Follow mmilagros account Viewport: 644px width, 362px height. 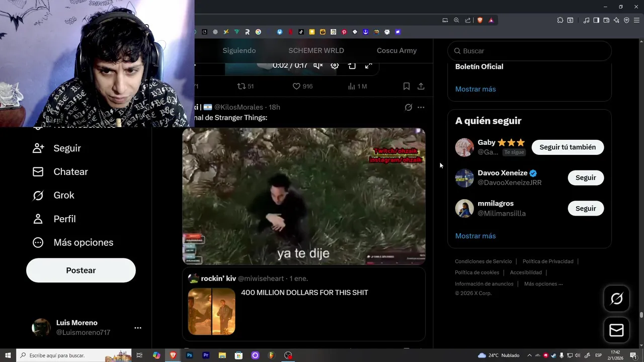tap(586, 209)
